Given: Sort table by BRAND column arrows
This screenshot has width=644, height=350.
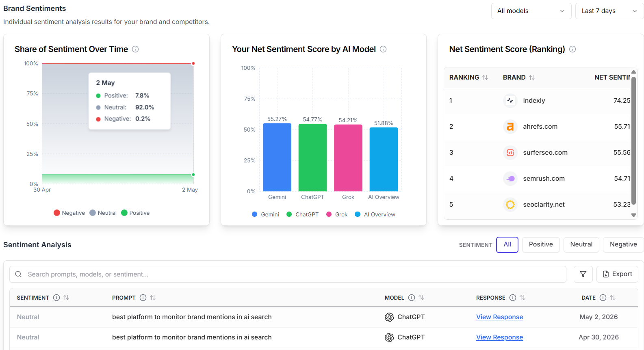Looking at the screenshot, I should click(532, 78).
